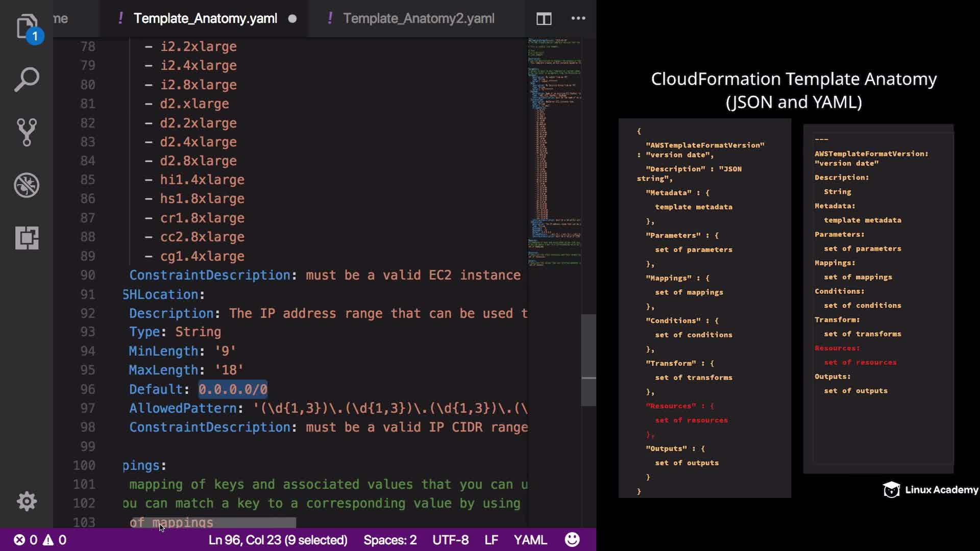Image resolution: width=980 pixels, height=551 pixels.
Task: Switch to Template_Anatomy2.yaml tab
Action: point(418,18)
